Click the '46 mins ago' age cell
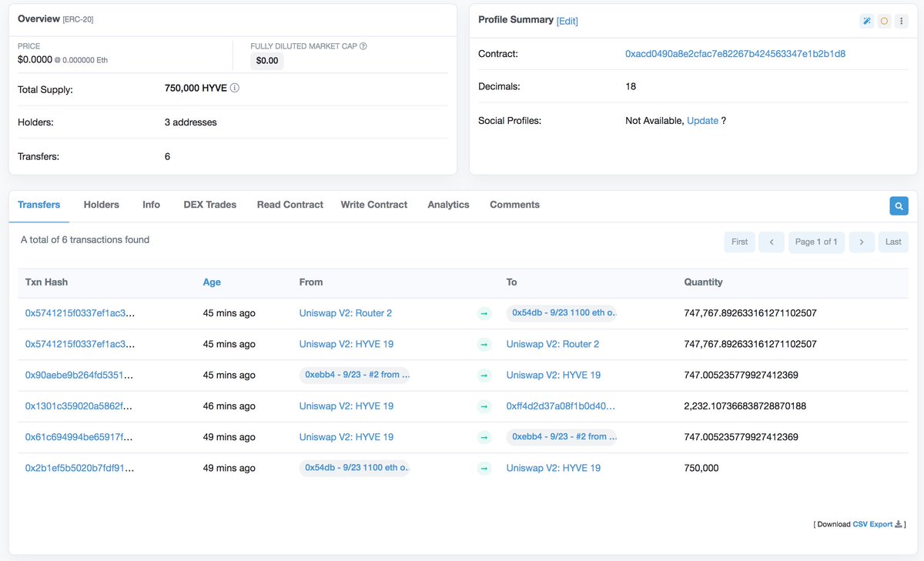The height and width of the screenshot is (561, 924). 229,406
